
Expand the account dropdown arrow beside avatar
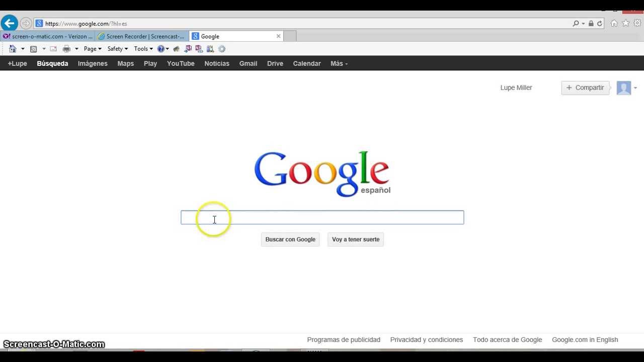(x=635, y=88)
